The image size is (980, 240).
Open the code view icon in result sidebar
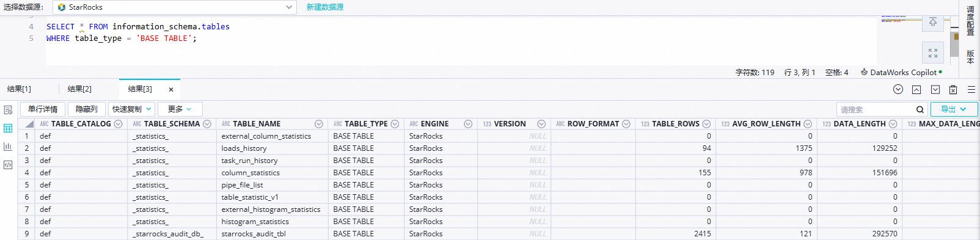(8, 165)
